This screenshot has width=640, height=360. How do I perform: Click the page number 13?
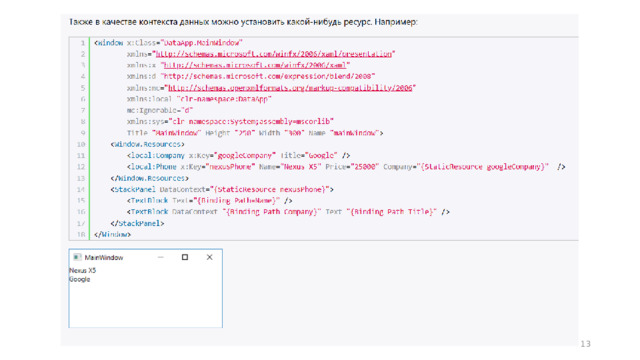click(x=586, y=344)
